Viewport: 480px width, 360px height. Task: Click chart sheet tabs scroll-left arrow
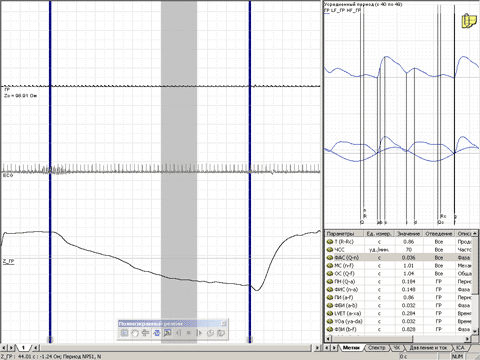(3, 348)
